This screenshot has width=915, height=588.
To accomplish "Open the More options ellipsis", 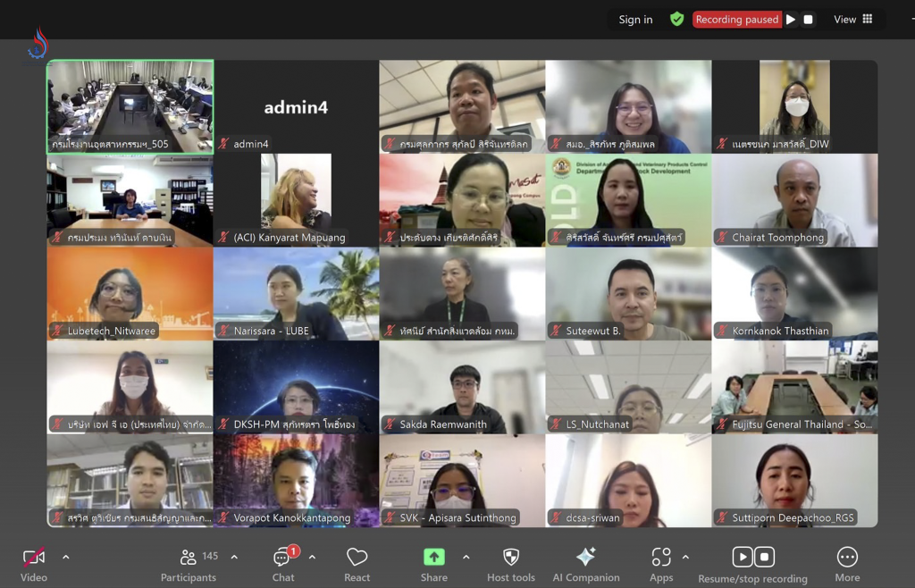I will coord(847,558).
